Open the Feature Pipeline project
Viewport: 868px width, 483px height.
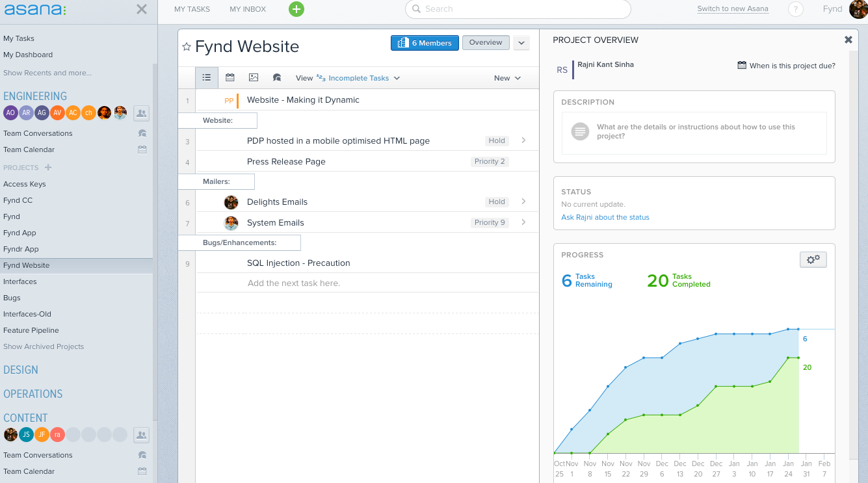pyautogui.click(x=31, y=330)
